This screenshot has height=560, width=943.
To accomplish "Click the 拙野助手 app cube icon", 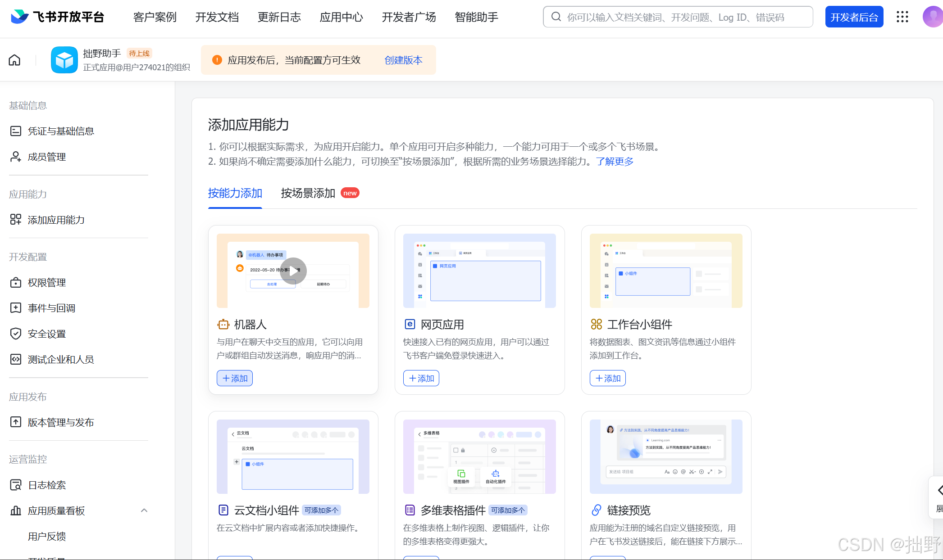I will (64, 60).
